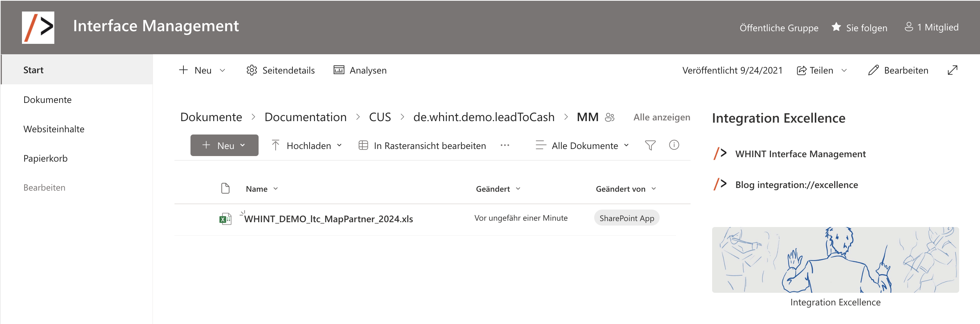The image size is (980, 324).
Task: Click the Analysen chart icon
Action: pos(339,70)
